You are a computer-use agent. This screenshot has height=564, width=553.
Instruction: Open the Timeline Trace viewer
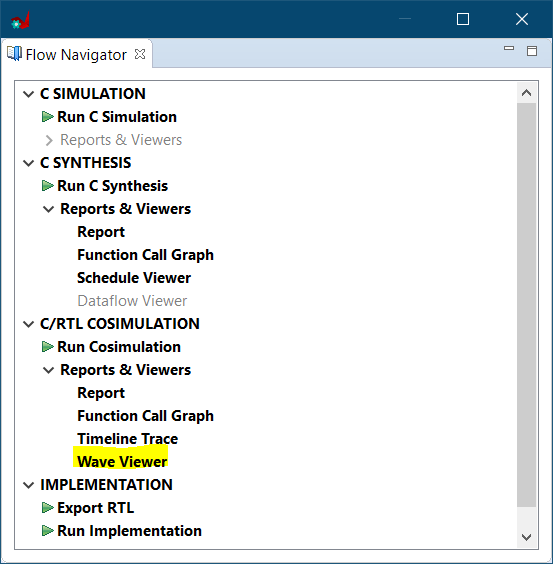[127, 439]
